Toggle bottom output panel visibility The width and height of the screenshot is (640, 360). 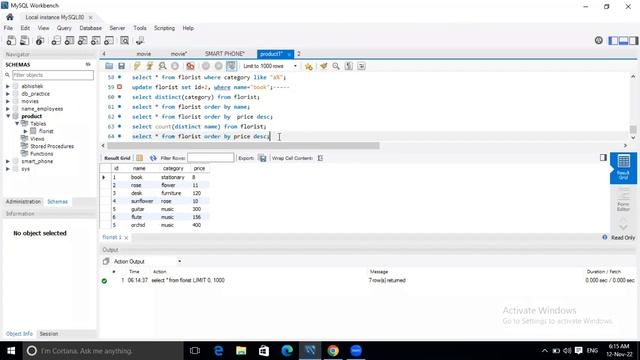[623, 40]
